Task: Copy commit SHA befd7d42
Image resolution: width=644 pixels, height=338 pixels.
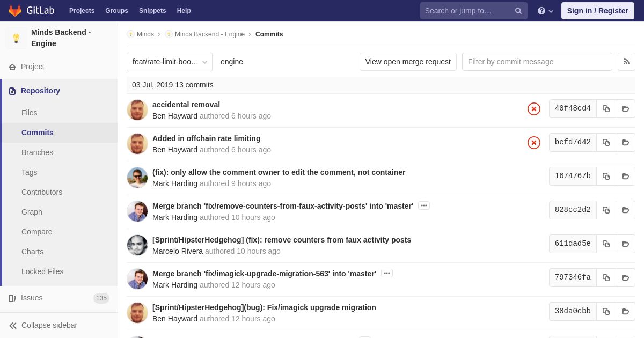Action: point(606,142)
